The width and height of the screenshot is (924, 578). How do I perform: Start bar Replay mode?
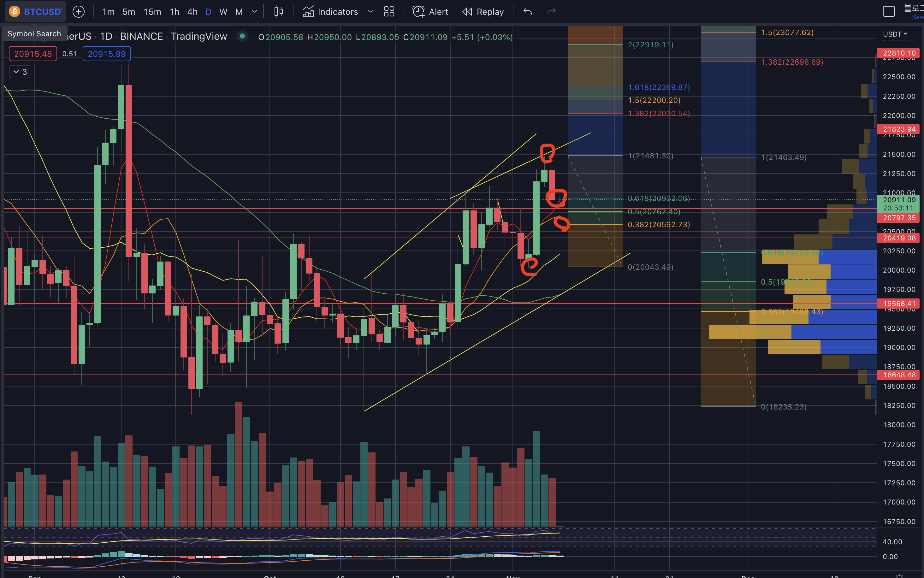pos(483,11)
